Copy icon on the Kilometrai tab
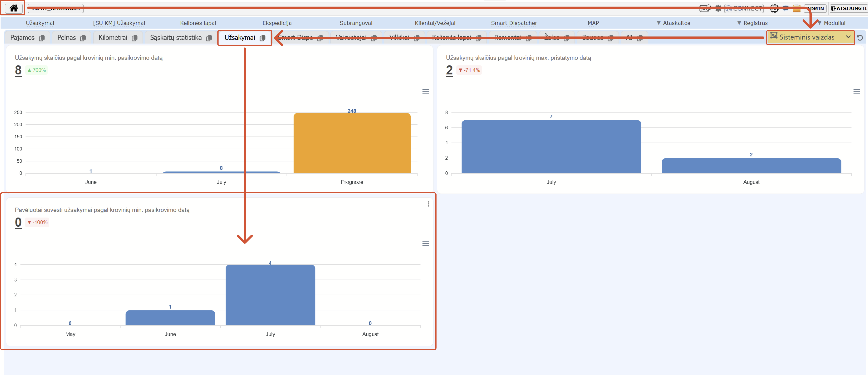 [134, 38]
